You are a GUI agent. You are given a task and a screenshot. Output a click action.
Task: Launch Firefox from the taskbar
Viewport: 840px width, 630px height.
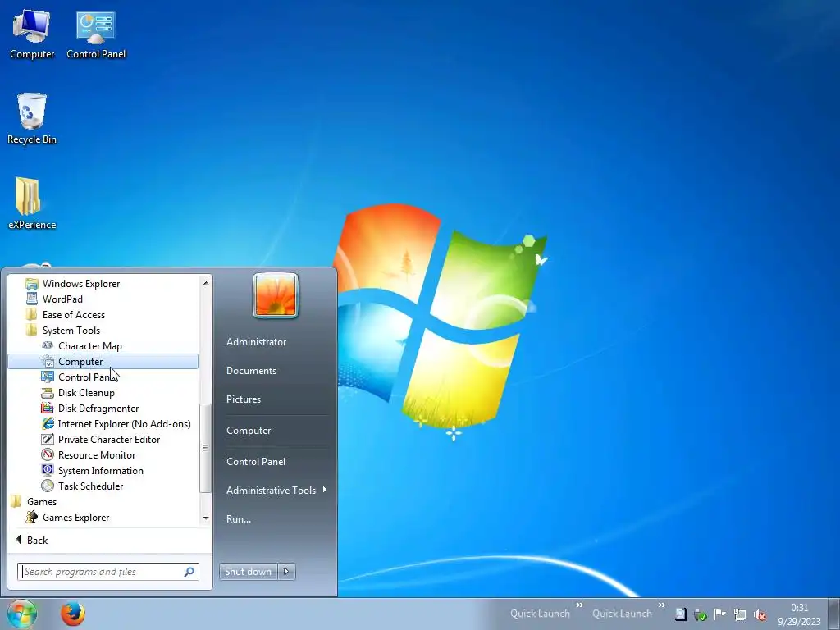point(72,614)
